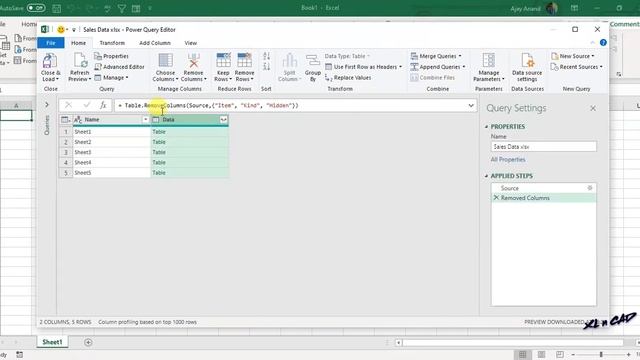This screenshot has width=640, height=360.
Task: Open the Data Type: Table dropdown
Action: click(x=347, y=56)
